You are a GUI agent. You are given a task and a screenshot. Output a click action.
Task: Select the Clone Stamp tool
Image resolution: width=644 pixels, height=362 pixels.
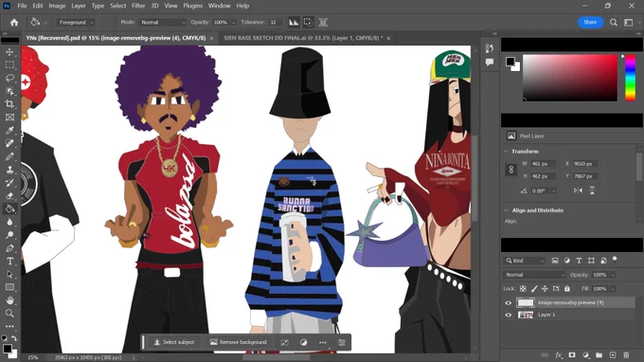[x=9, y=170]
